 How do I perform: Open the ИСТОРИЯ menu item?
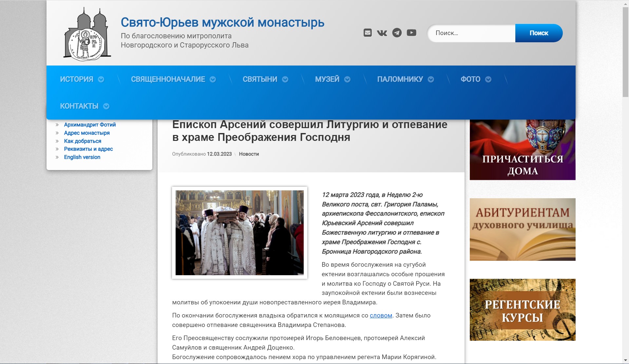(77, 79)
